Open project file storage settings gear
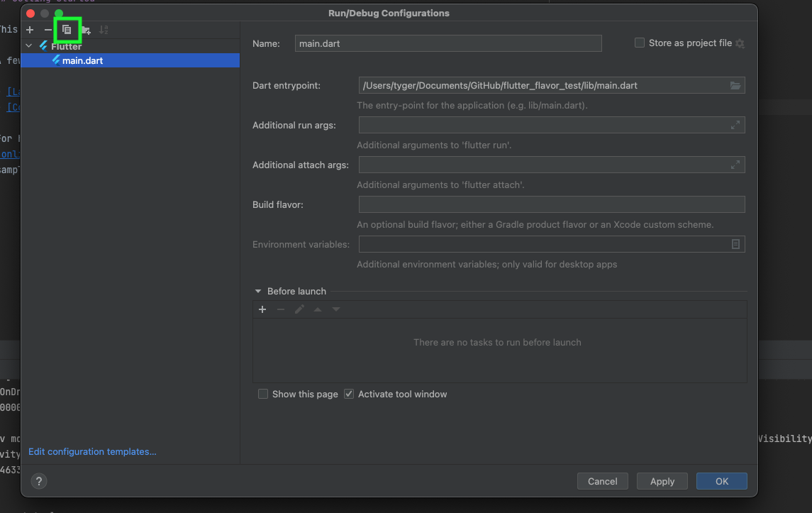The width and height of the screenshot is (812, 513). [x=740, y=43]
